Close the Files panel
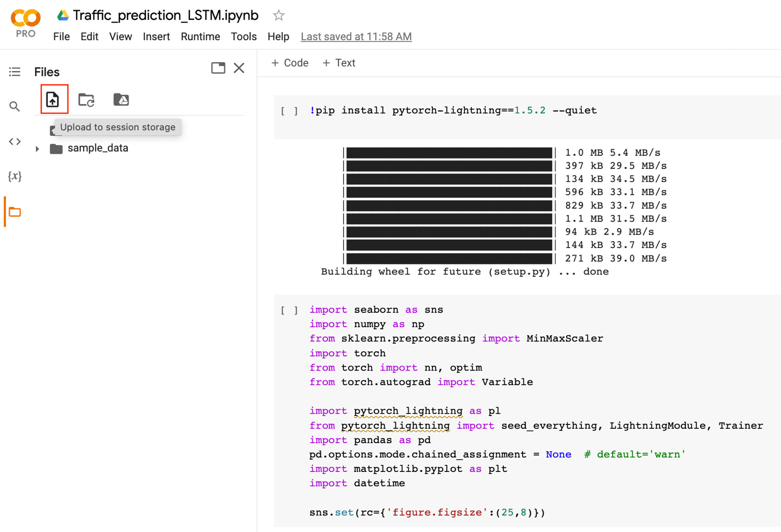 pyautogui.click(x=239, y=68)
